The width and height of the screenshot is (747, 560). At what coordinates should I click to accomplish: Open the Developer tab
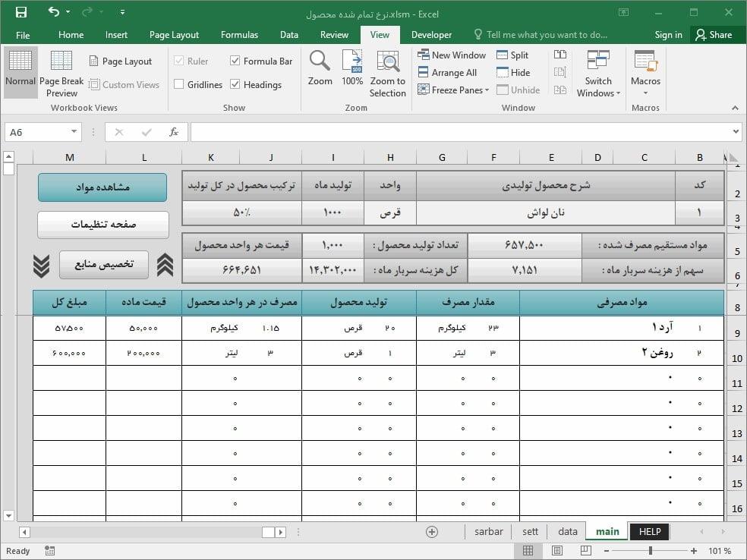431,35
